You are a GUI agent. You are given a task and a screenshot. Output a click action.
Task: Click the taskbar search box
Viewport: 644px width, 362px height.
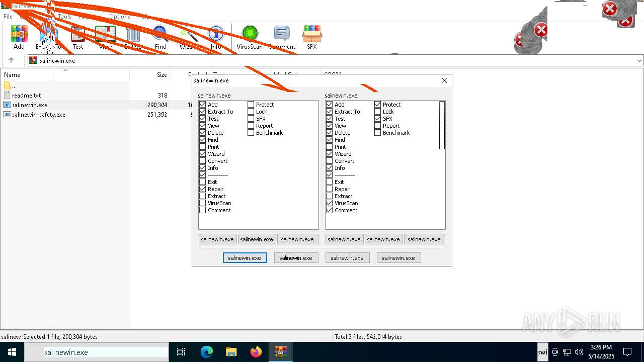point(97,352)
